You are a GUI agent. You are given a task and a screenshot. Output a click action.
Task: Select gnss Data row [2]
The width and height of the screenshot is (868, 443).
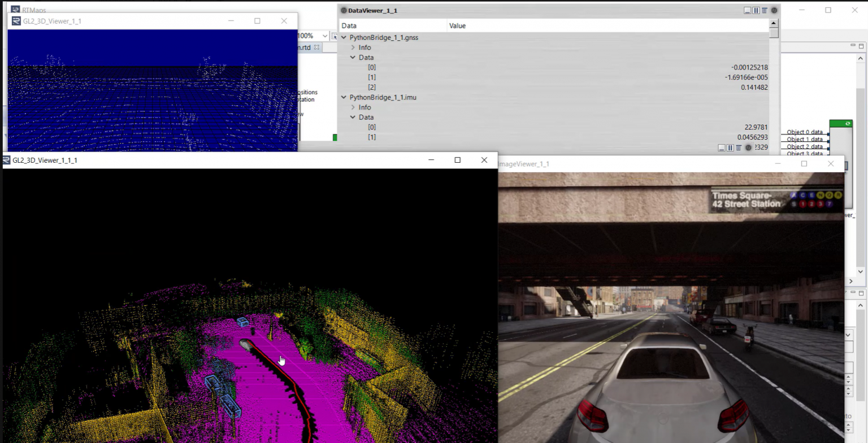371,88
